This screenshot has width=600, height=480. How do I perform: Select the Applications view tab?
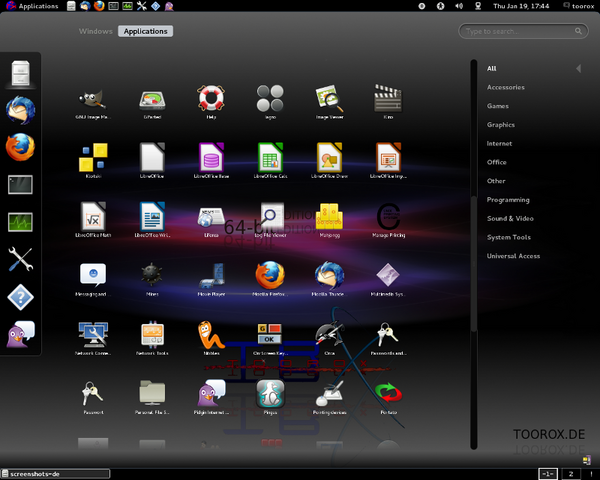point(145,31)
